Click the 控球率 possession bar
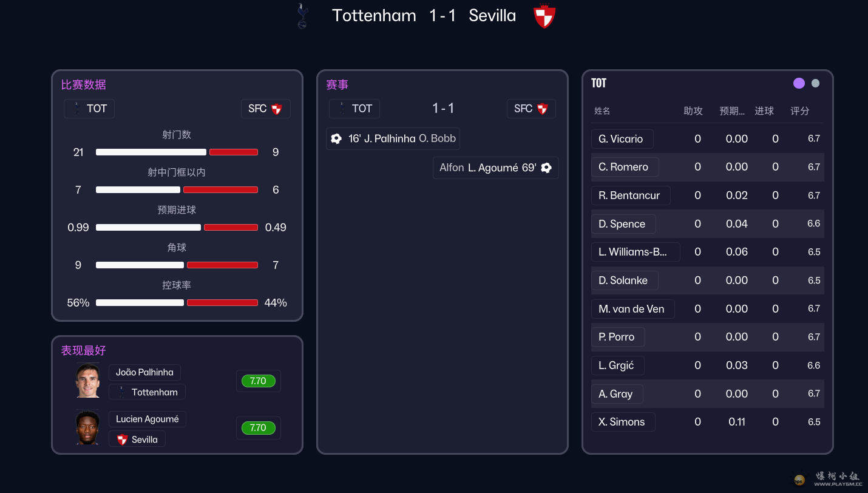The image size is (868, 493). (177, 302)
